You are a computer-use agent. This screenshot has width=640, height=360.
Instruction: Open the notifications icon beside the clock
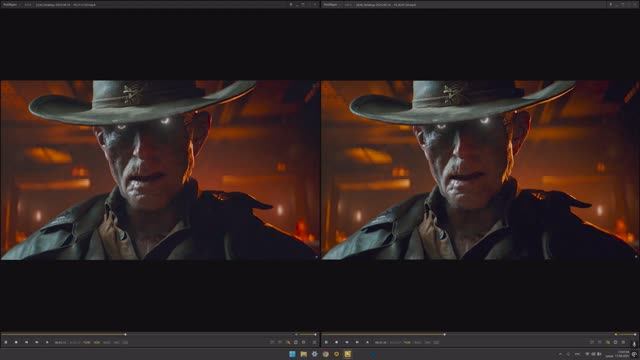click(634, 354)
